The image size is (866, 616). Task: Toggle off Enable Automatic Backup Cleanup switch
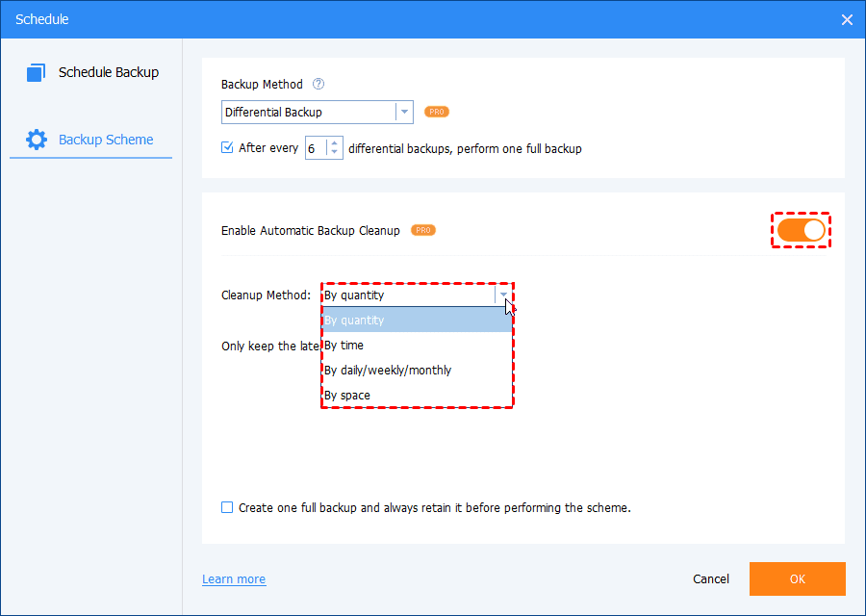(801, 230)
